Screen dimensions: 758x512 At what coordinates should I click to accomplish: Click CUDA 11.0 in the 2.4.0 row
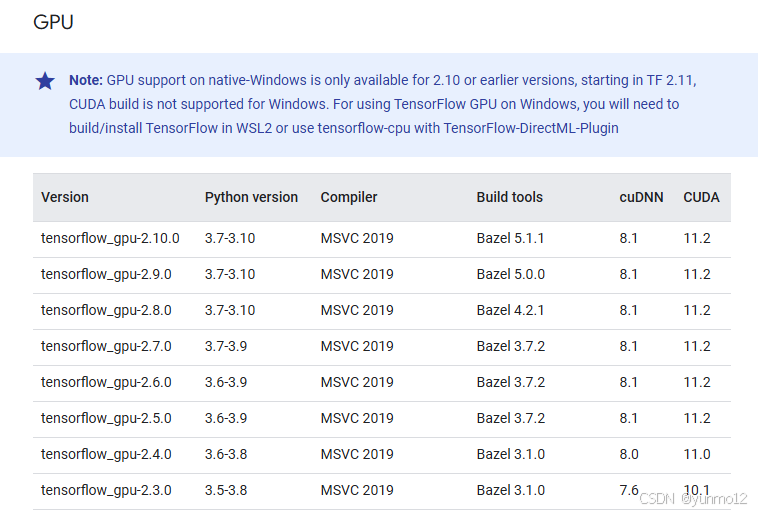pyautogui.click(x=697, y=454)
